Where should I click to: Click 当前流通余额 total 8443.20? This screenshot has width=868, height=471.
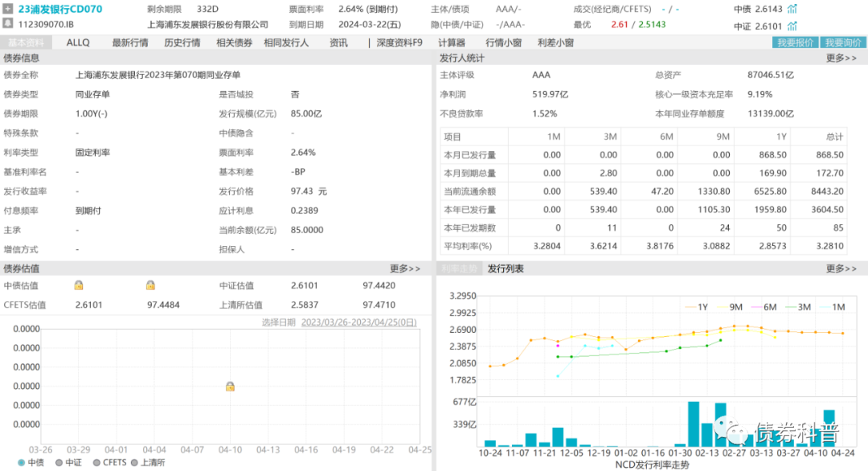(x=828, y=191)
